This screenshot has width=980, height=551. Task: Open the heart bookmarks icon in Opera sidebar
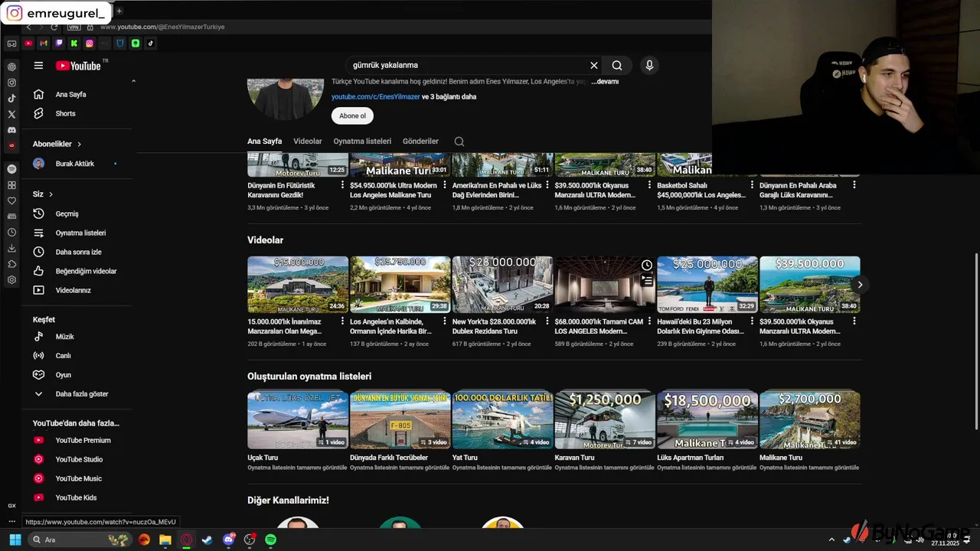point(11,201)
